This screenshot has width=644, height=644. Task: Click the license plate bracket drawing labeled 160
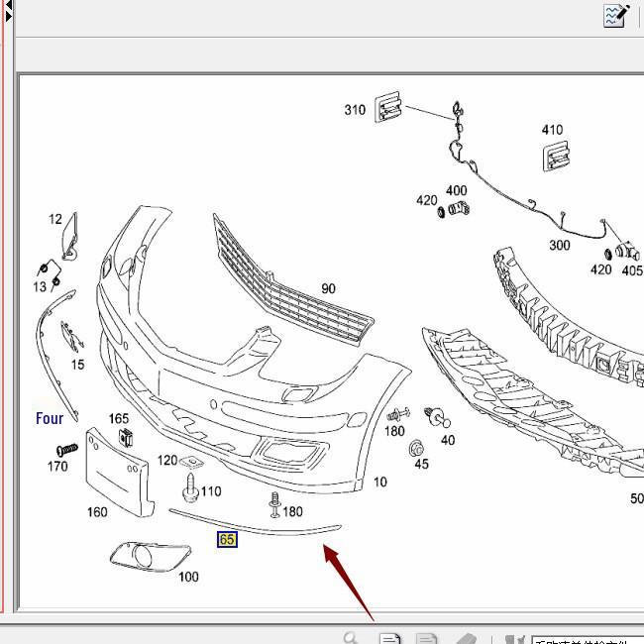pos(119,473)
